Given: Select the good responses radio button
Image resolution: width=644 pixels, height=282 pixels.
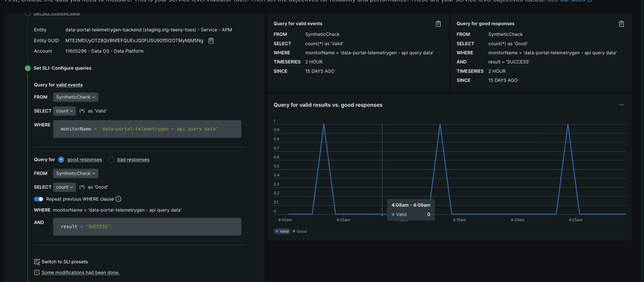Looking at the screenshot, I should (61, 160).
